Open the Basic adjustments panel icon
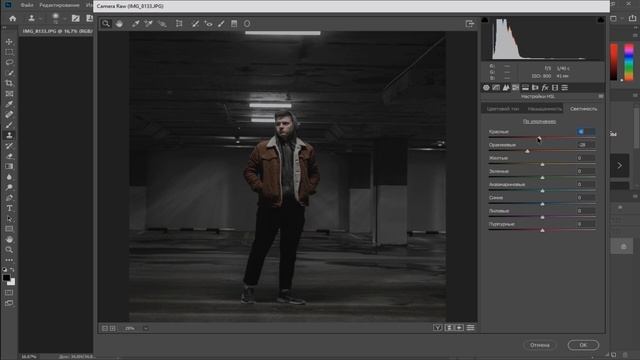 486,87
